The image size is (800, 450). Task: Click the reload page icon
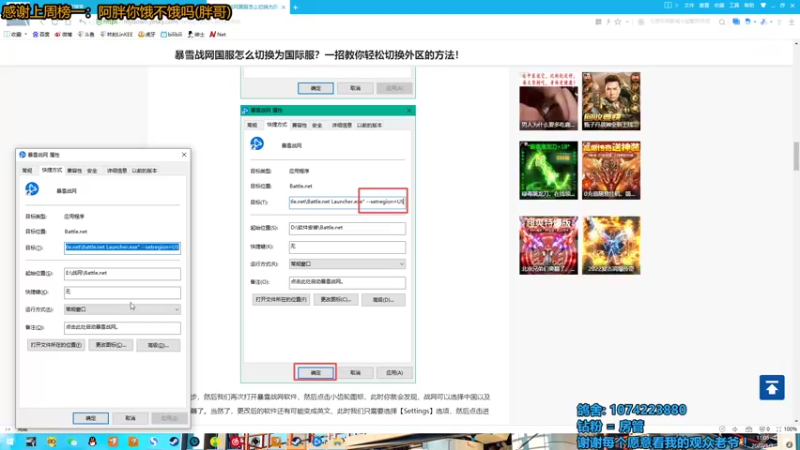click(55, 22)
